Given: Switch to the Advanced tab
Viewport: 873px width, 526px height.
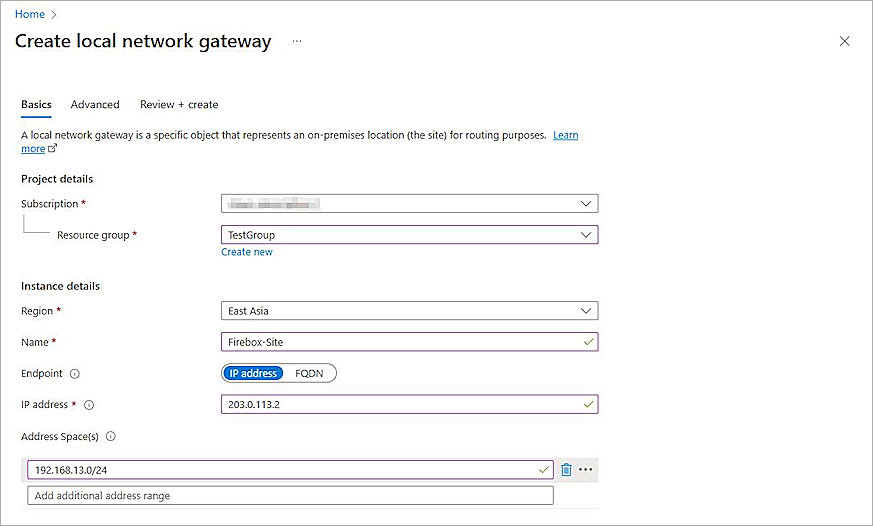Looking at the screenshot, I should (95, 104).
